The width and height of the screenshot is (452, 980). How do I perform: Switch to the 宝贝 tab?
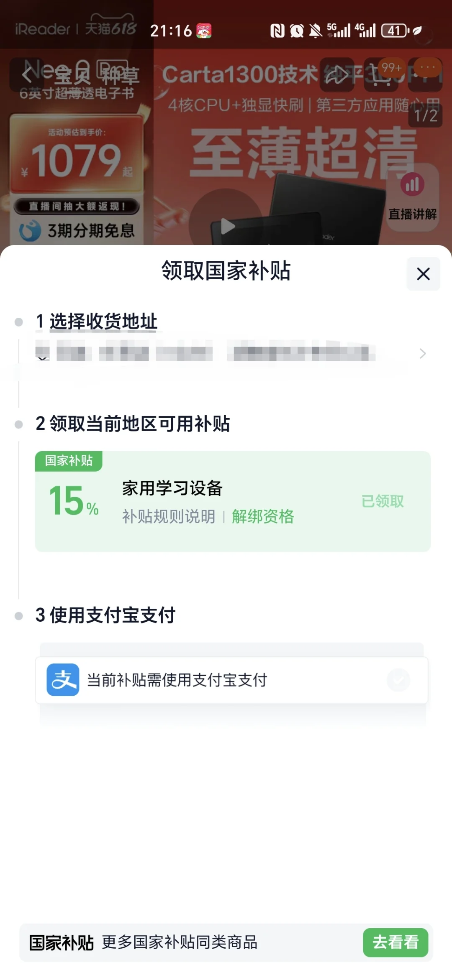coord(72,76)
